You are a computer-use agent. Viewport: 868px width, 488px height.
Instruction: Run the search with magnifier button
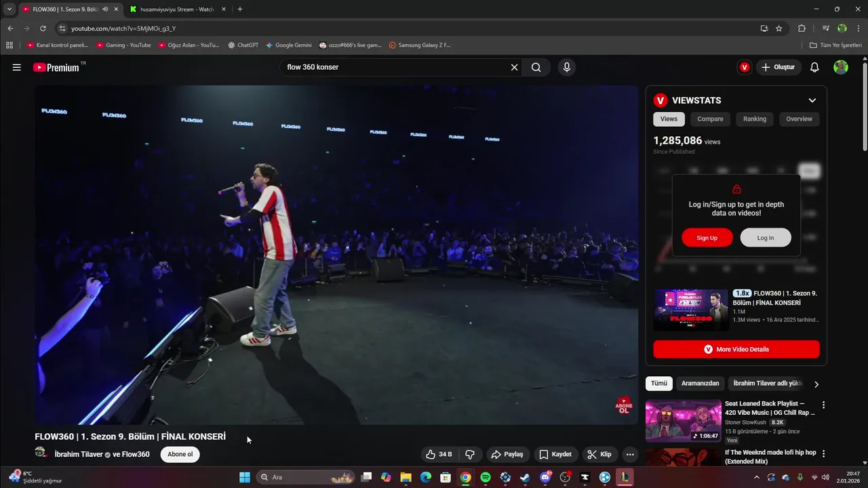(536, 67)
